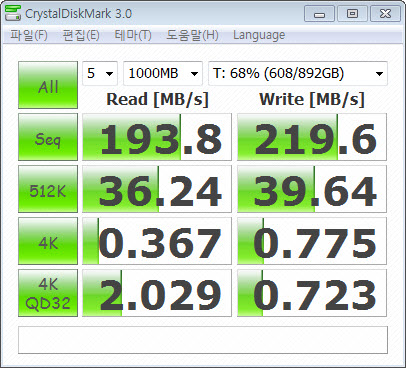Viewport: 406px width, 368px height.
Task: Open the 파일(F) menu
Action: [29, 35]
